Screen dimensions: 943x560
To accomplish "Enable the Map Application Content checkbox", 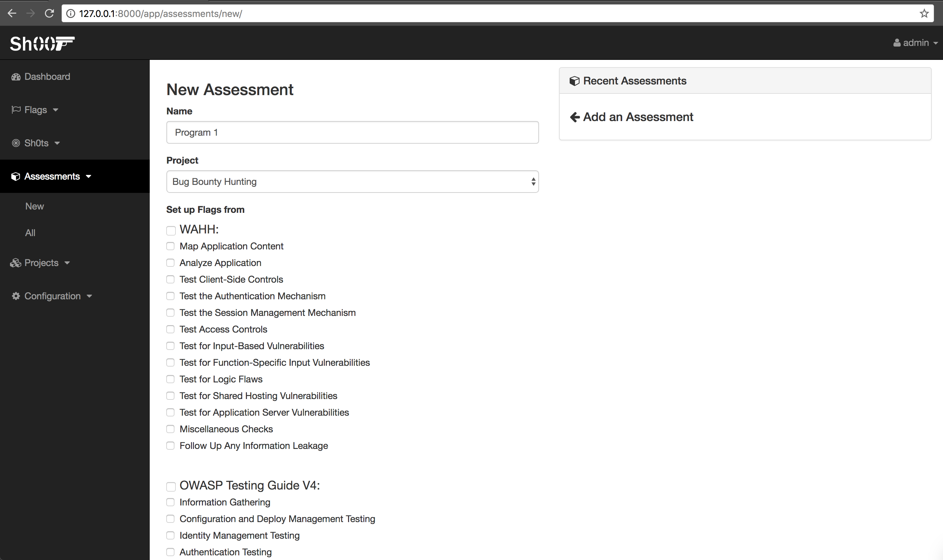I will (x=170, y=246).
